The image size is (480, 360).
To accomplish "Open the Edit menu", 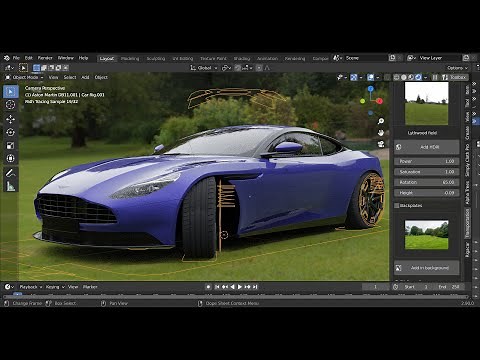I will click(29, 58).
